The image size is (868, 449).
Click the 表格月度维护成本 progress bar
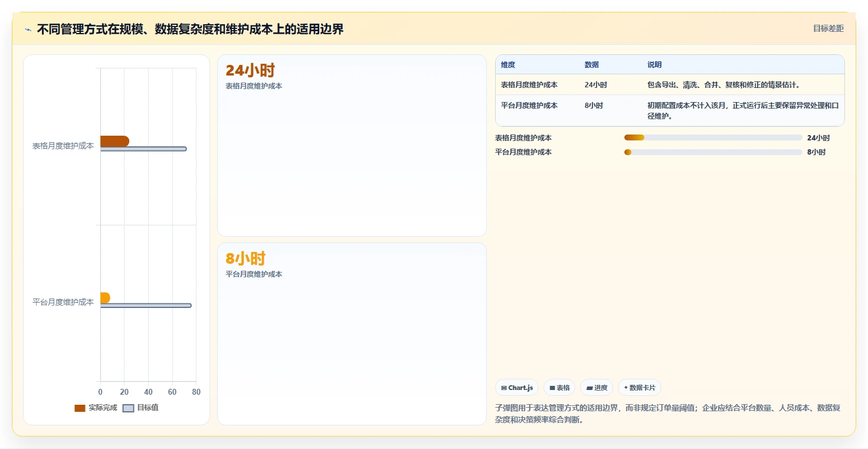(713, 137)
